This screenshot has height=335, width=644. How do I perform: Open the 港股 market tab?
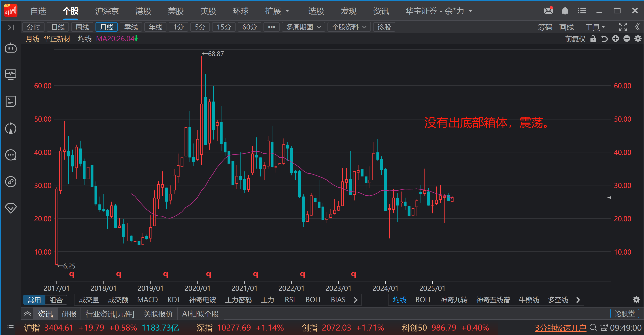point(143,11)
